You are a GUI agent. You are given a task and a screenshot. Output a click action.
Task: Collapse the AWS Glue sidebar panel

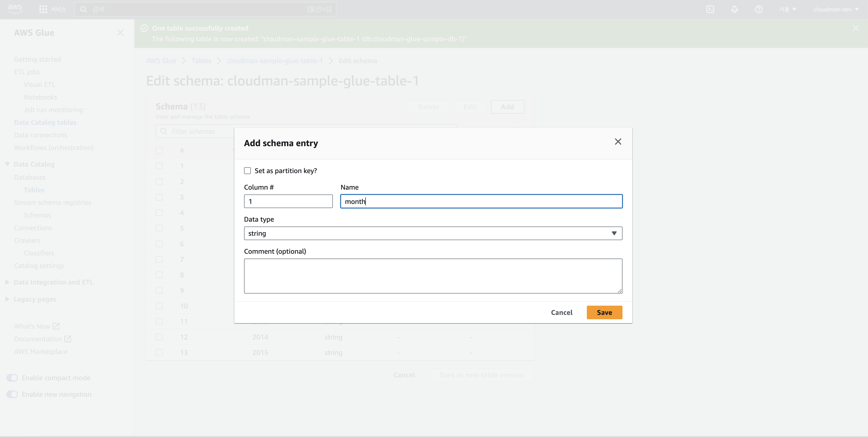[x=120, y=33]
